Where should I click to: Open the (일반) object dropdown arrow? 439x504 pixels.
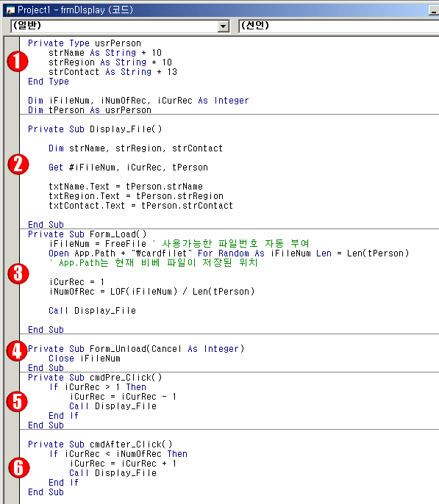pos(224,26)
